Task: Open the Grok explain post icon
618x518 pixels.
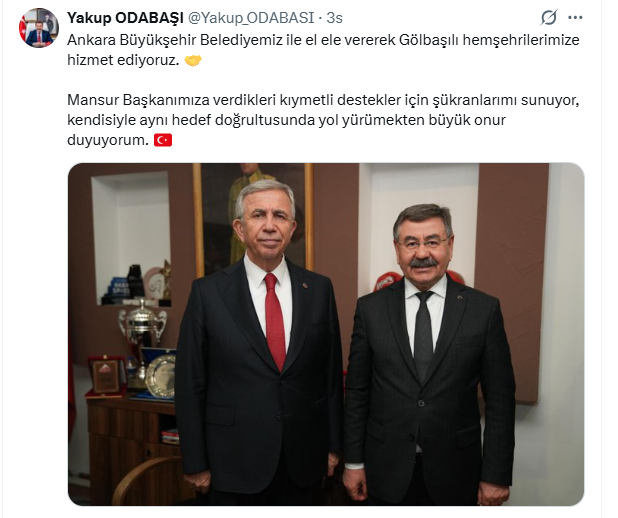Action: pyautogui.click(x=549, y=17)
